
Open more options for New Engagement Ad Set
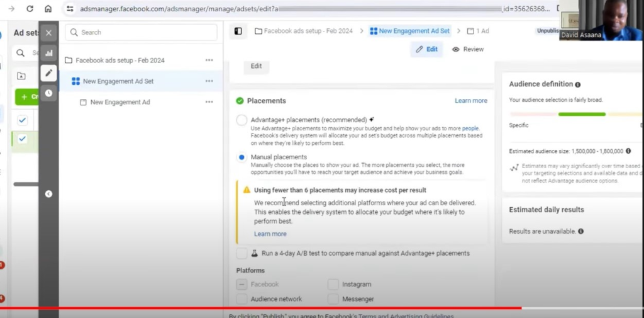pos(209,81)
